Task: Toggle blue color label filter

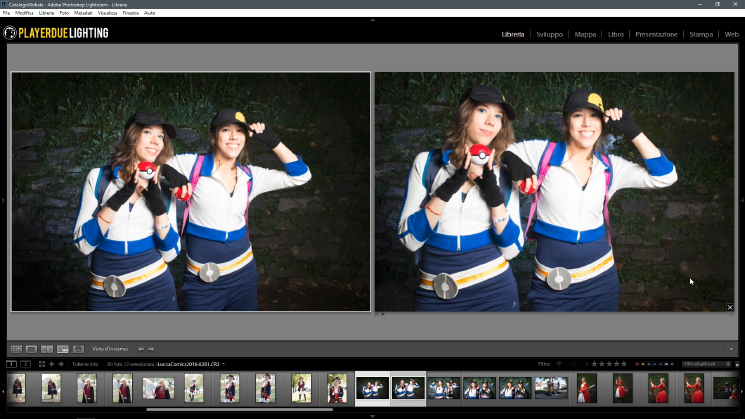Action: [654, 364]
